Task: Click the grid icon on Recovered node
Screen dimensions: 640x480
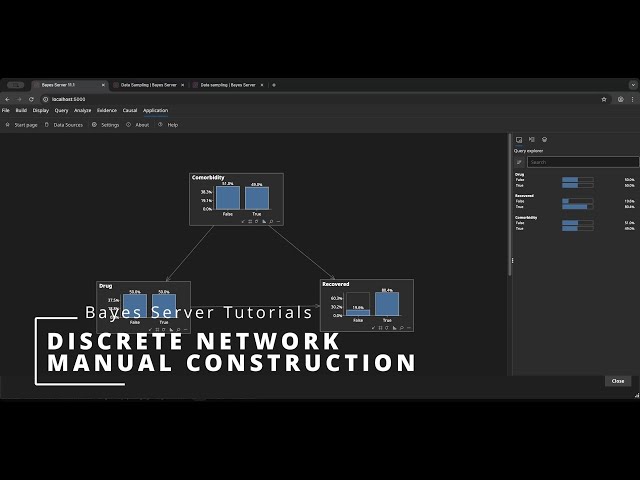Action: tap(380, 328)
